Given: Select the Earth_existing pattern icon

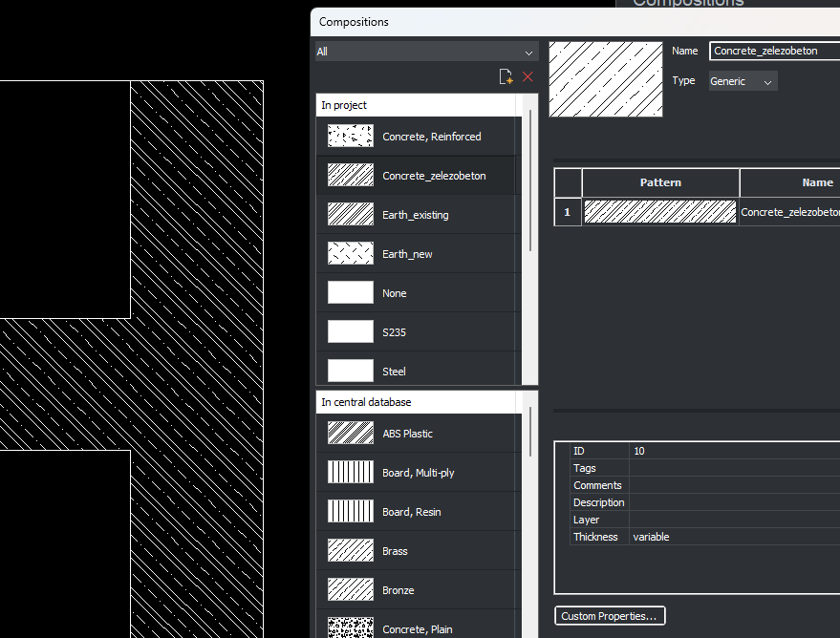Looking at the screenshot, I should click(350, 215).
